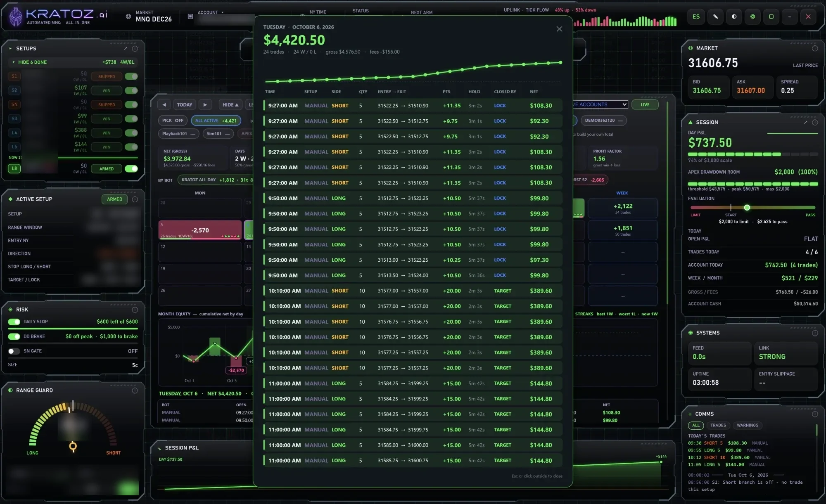Screen dimensions: 826x504
Task: Click the LIVE button
Action: pyautogui.click(x=645, y=105)
